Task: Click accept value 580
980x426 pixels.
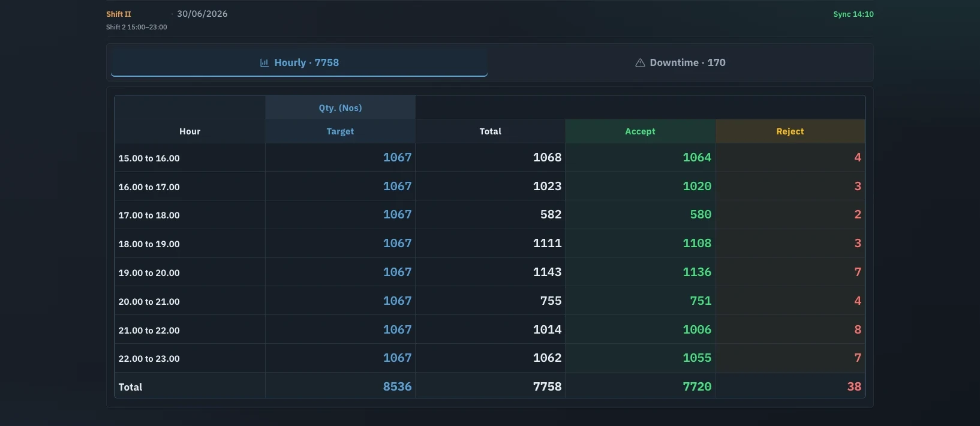Action: [x=701, y=214]
